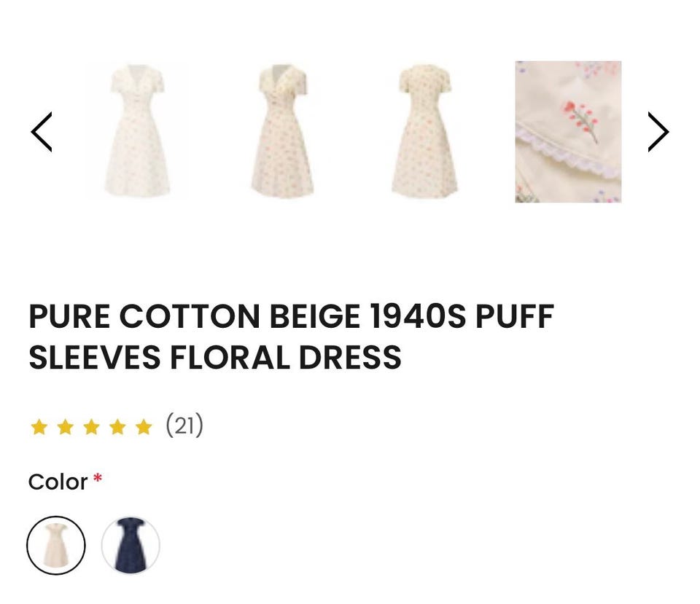Click the second yellow rating star
This screenshot has height=604, width=700.
tap(66, 427)
